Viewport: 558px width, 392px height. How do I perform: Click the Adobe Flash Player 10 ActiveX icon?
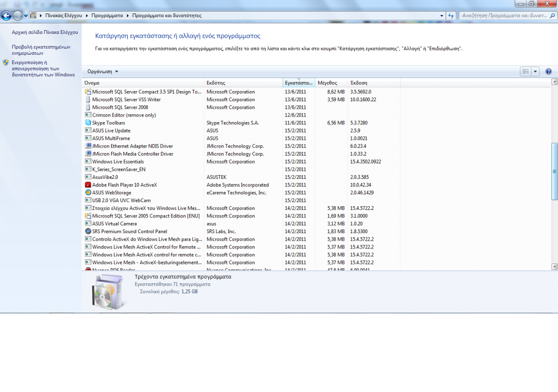click(x=88, y=185)
